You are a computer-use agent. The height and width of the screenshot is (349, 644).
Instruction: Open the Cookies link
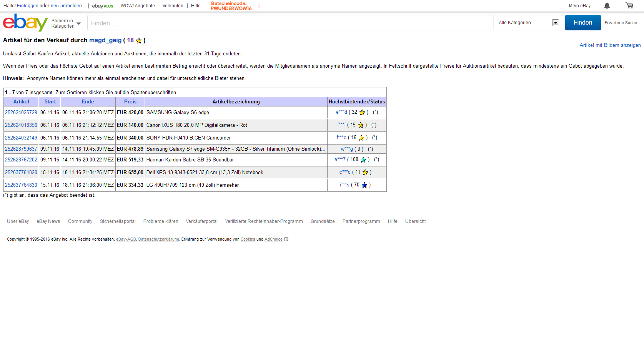click(x=248, y=239)
